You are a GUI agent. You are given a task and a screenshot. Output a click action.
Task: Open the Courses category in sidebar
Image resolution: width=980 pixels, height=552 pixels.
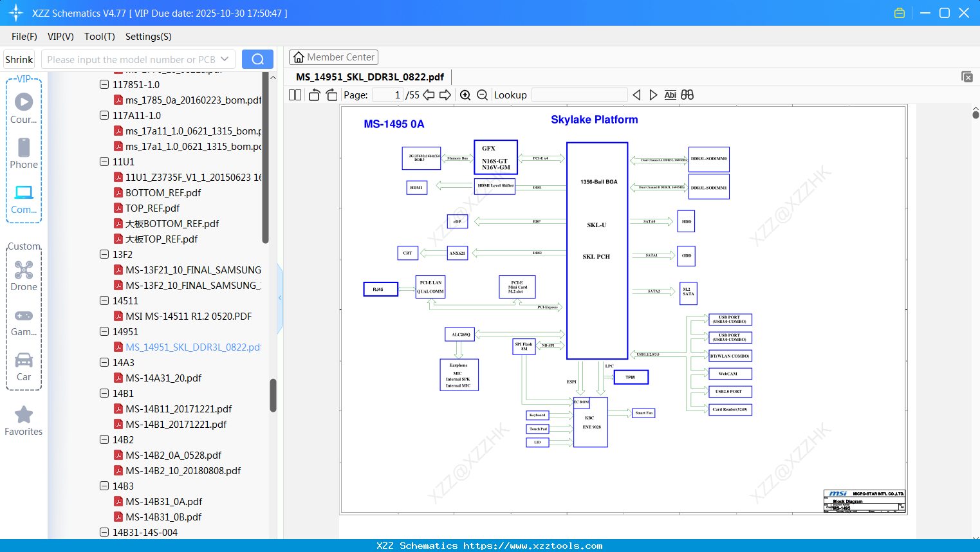pos(24,108)
